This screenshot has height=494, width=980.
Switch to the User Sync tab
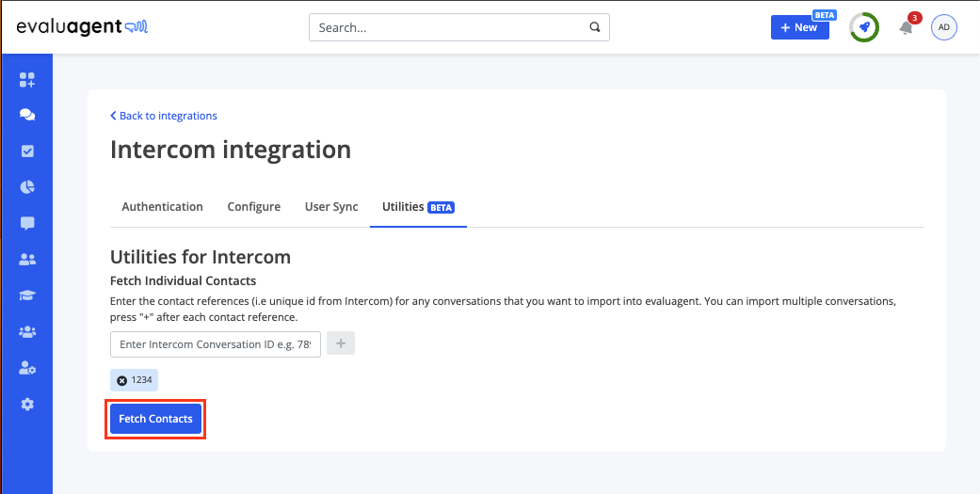(331, 207)
